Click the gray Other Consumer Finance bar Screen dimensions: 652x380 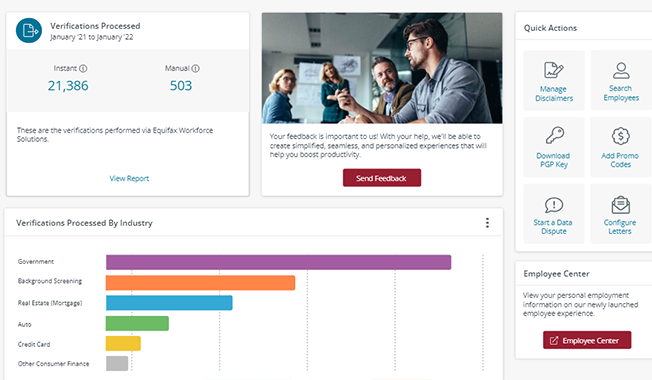(117, 363)
